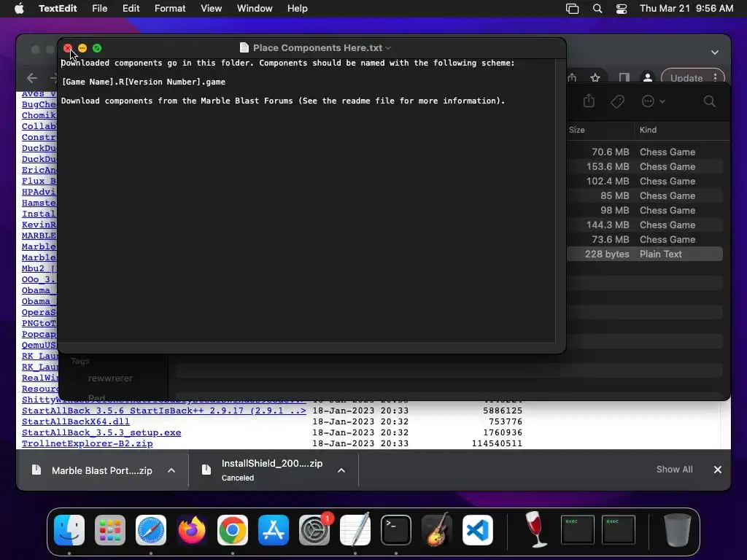Open the Edit menu
This screenshot has height=560, width=747.
[x=131, y=9]
